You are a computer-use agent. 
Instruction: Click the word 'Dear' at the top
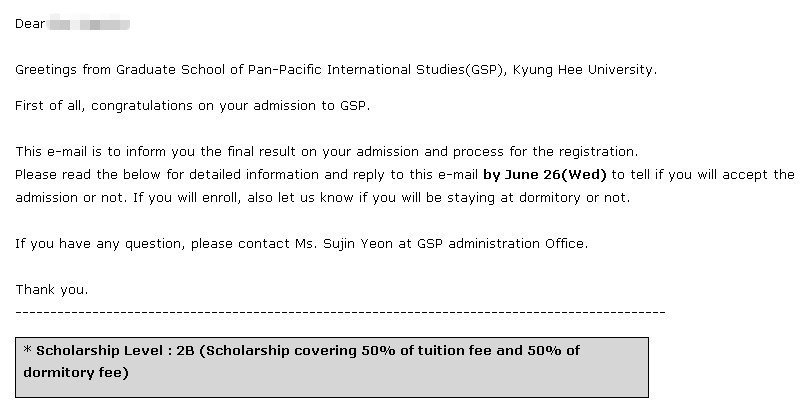30,24
